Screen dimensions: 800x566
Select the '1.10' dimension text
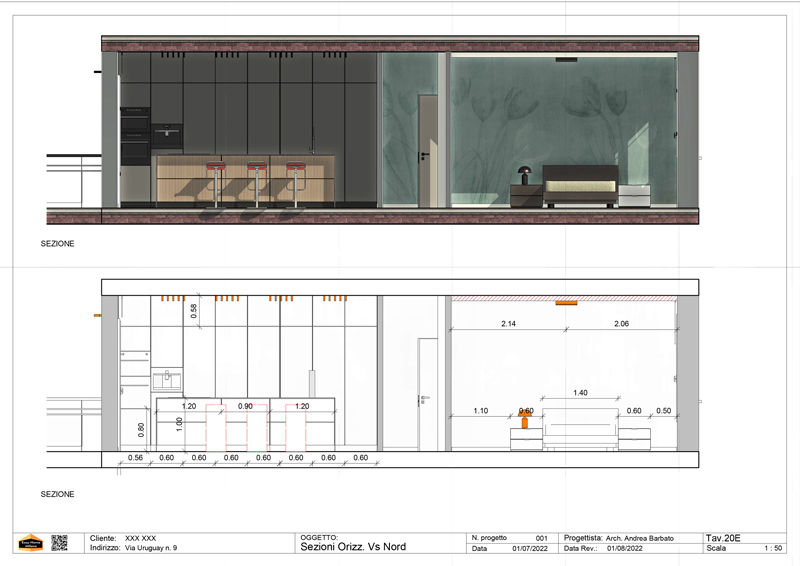(x=481, y=410)
